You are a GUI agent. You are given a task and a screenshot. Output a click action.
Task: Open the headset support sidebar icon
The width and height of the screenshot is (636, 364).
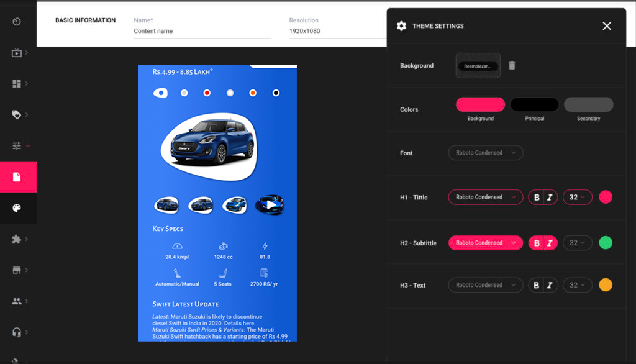[x=17, y=332]
